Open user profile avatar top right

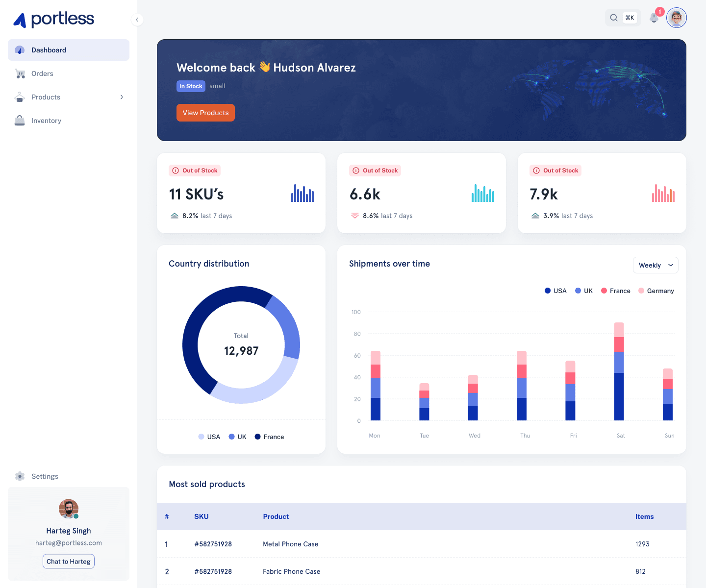pos(677,18)
